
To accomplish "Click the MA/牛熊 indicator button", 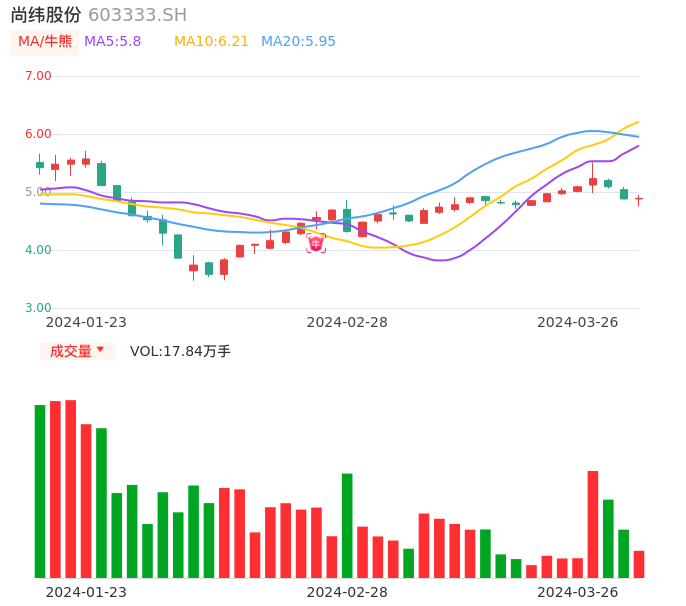I will tap(45, 42).
